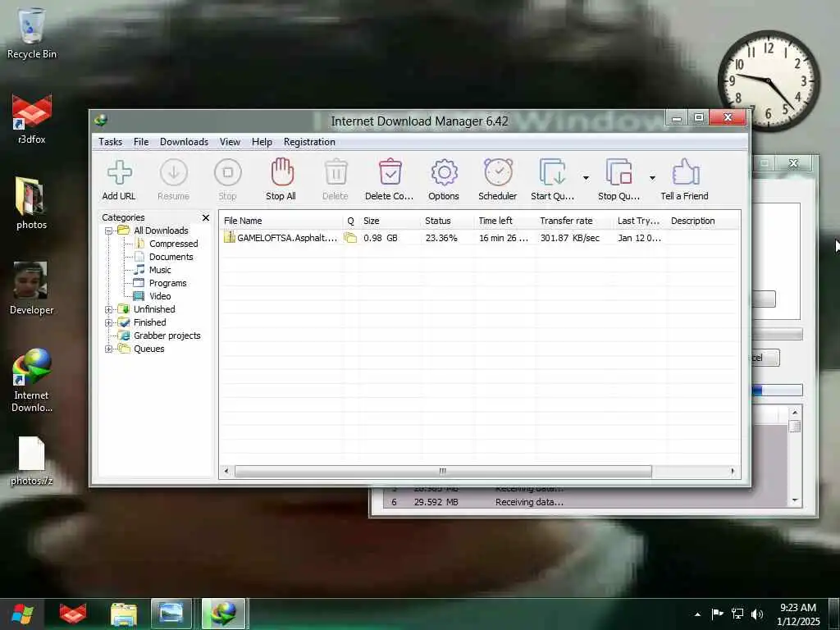Click the Stop toolbar icon
The image size is (840, 630).
[x=228, y=172]
